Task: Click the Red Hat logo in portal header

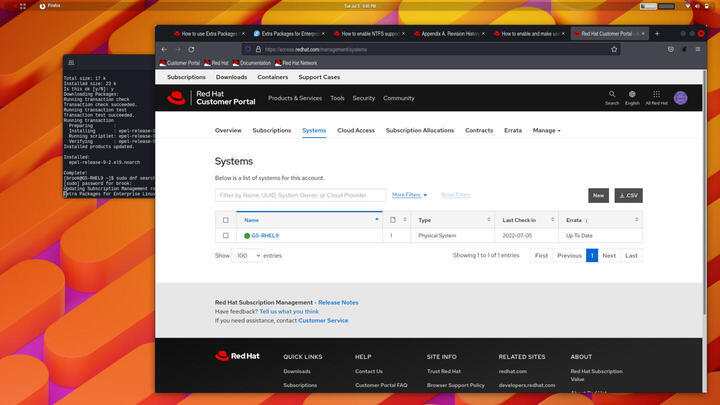Action: (x=176, y=98)
